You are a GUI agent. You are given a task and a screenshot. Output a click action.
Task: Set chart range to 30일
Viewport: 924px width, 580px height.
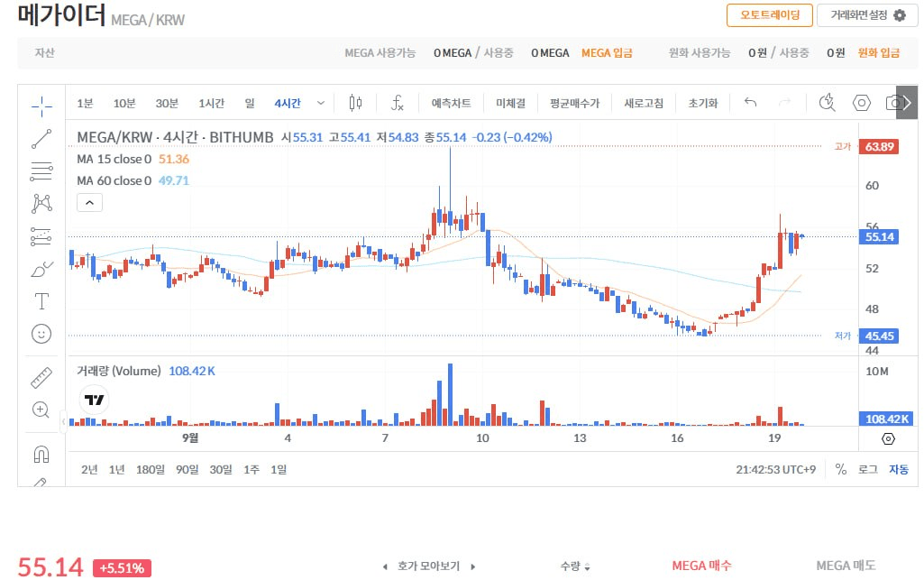pyautogui.click(x=221, y=470)
